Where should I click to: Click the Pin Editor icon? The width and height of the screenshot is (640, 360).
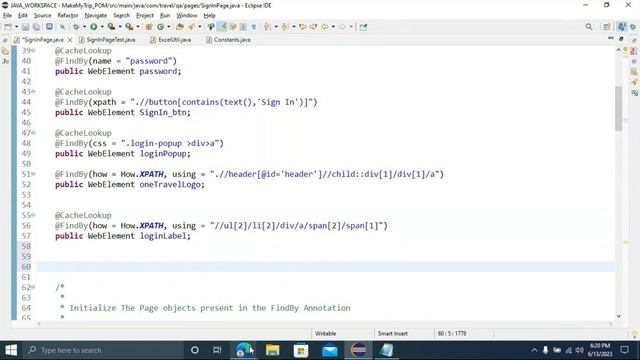[363, 27]
